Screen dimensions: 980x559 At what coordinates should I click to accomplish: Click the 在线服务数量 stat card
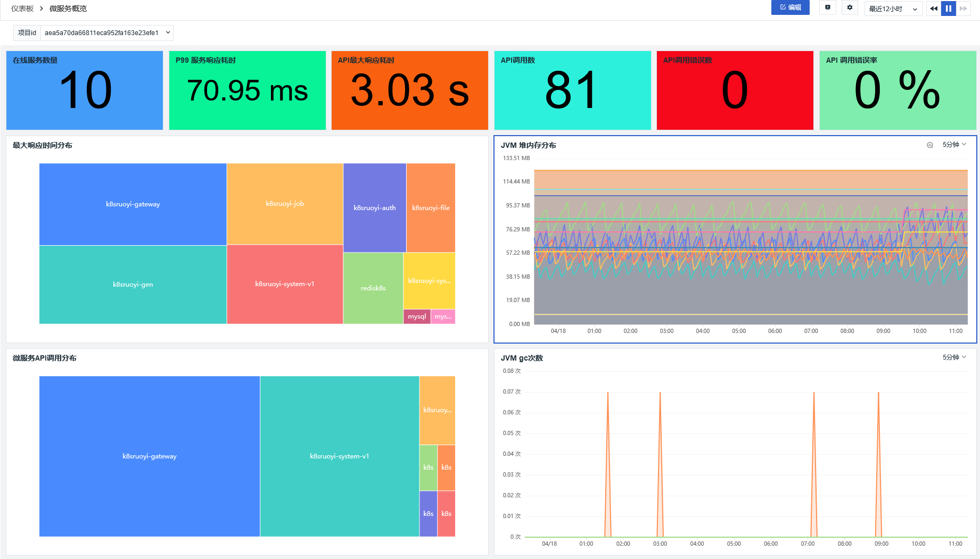(x=85, y=90)
